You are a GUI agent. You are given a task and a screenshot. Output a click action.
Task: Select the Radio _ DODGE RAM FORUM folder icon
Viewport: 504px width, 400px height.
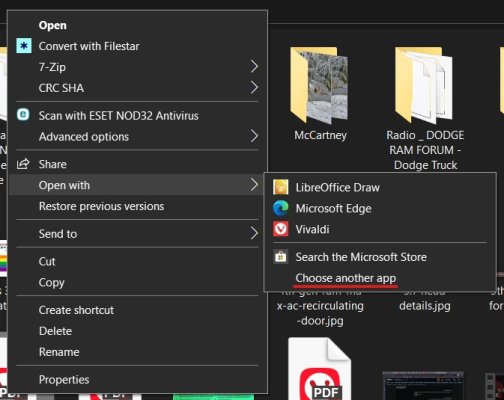tap(424, 85)
